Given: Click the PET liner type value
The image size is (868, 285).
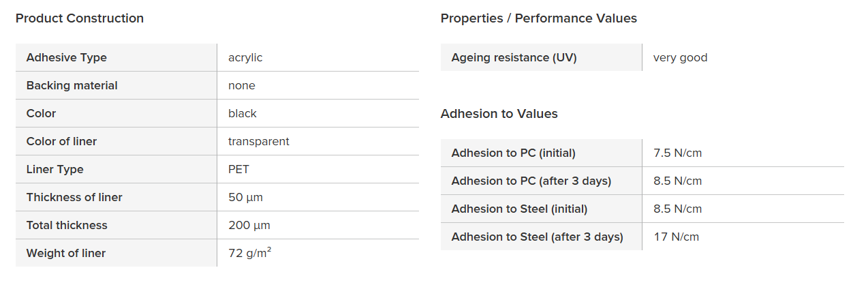Looking at the screenshot, I should pyautogui.click(x=238, y=169).
